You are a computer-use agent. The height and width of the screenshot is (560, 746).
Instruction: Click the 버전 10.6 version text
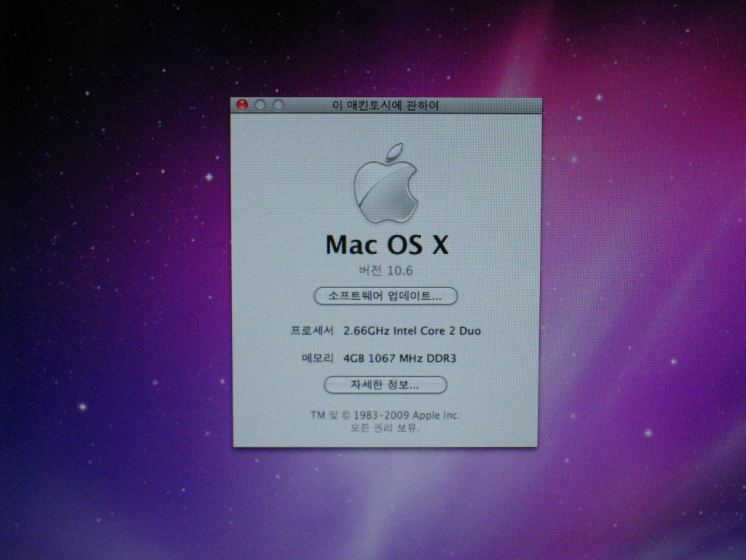(386, 270)
